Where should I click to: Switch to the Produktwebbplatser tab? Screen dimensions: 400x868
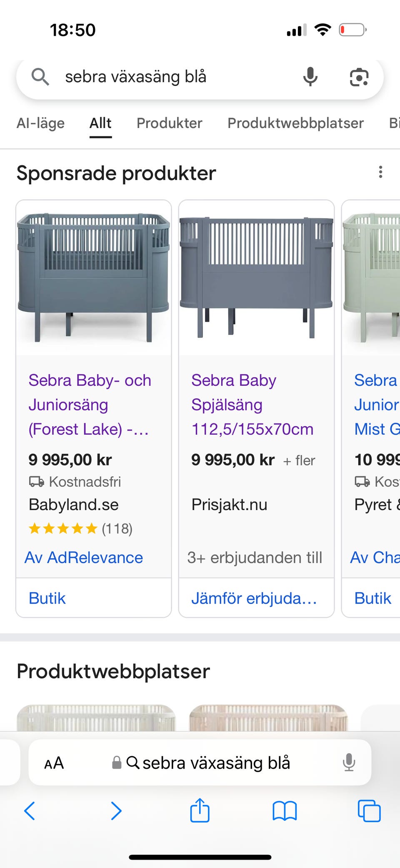click(295, 123)
